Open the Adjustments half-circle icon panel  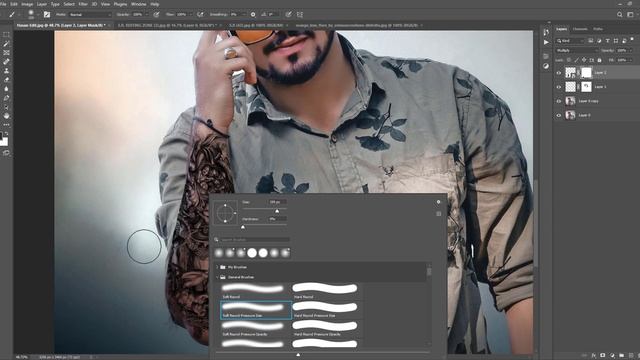click(x=546, y=66)
